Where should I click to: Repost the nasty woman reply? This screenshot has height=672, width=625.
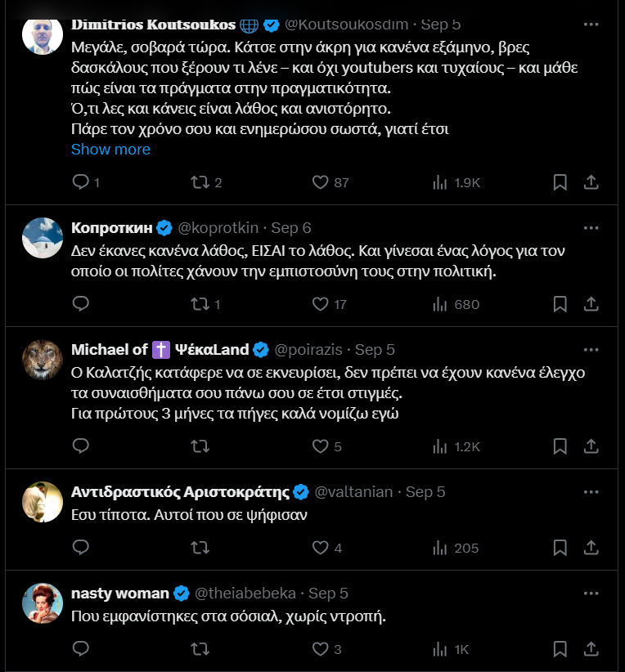click(x=200, y=649)
